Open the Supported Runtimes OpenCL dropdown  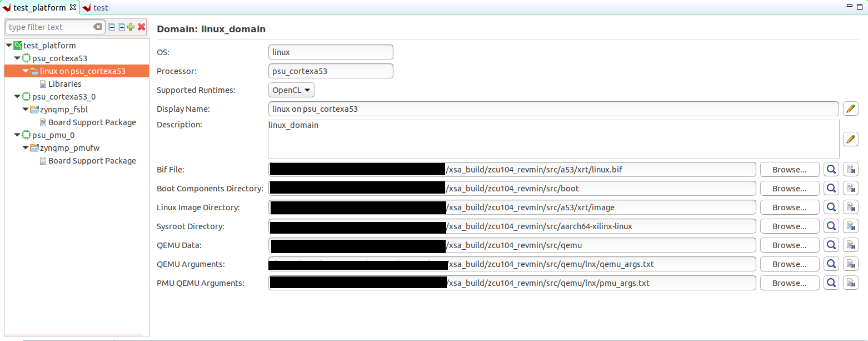pos(291,90)
